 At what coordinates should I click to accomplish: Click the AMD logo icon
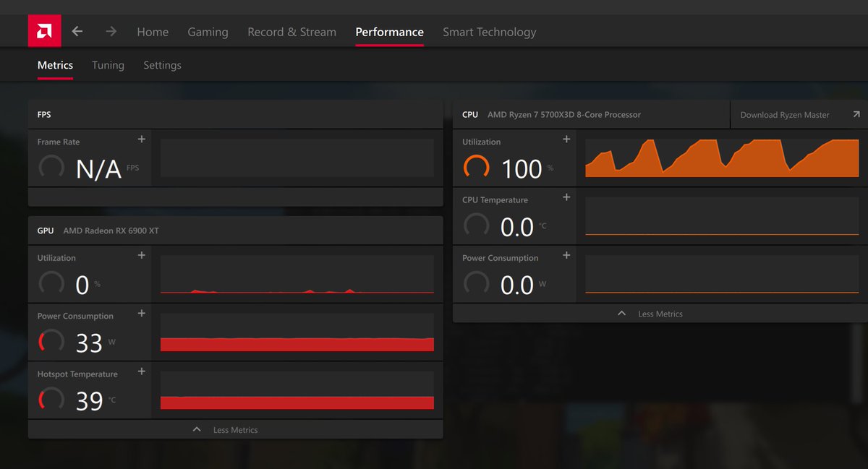45,31
